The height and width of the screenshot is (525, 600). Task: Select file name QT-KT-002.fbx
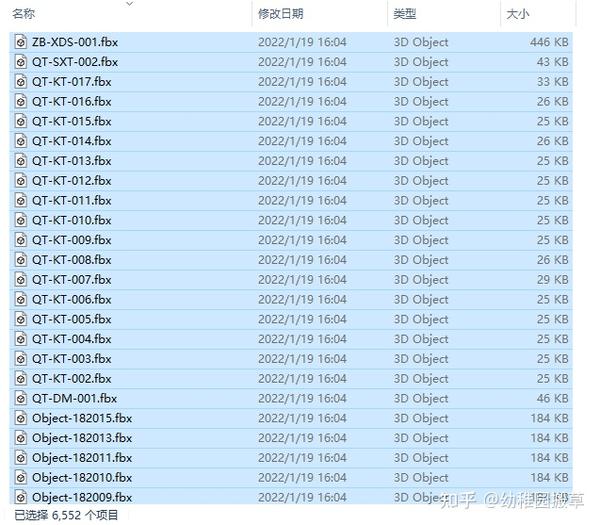click(72, 379)
